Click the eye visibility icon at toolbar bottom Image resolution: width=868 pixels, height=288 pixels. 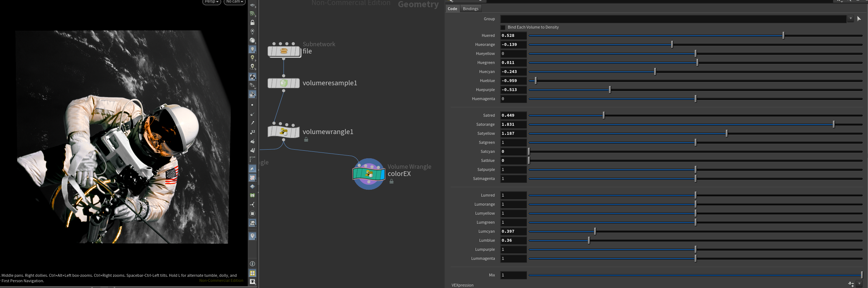pos(252,282)
